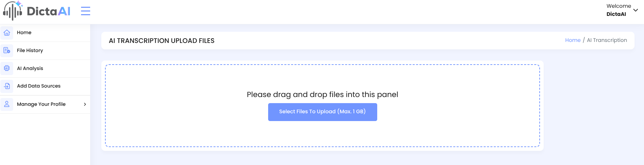Click Select Files To Upload button
This screenshot has height=165, width=644.
pos(323,112)
